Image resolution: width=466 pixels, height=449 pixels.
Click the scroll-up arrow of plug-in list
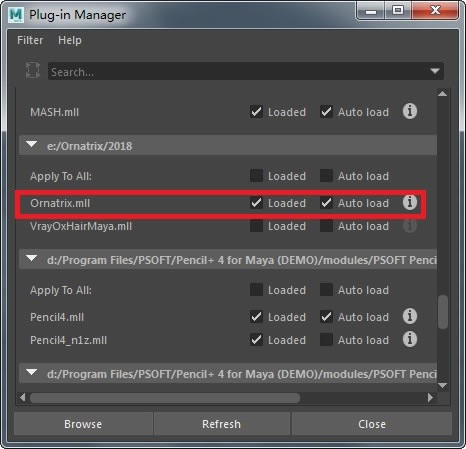point(442,94)
